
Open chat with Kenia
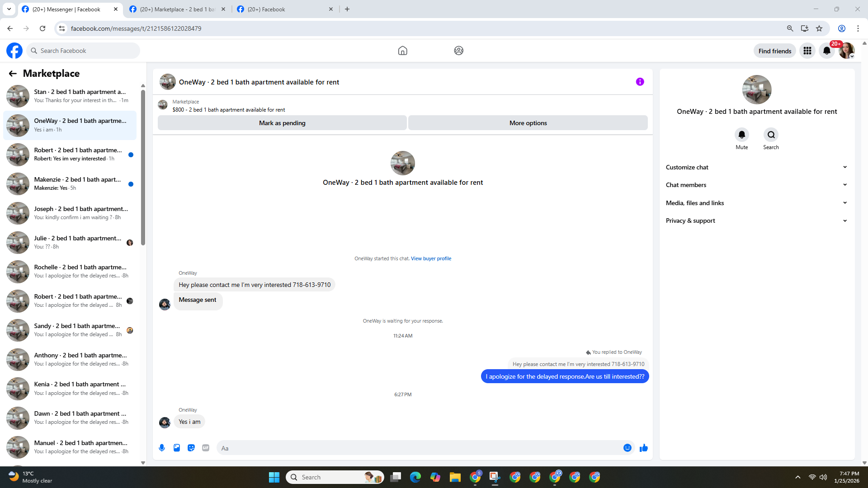(x=70, y=388)
